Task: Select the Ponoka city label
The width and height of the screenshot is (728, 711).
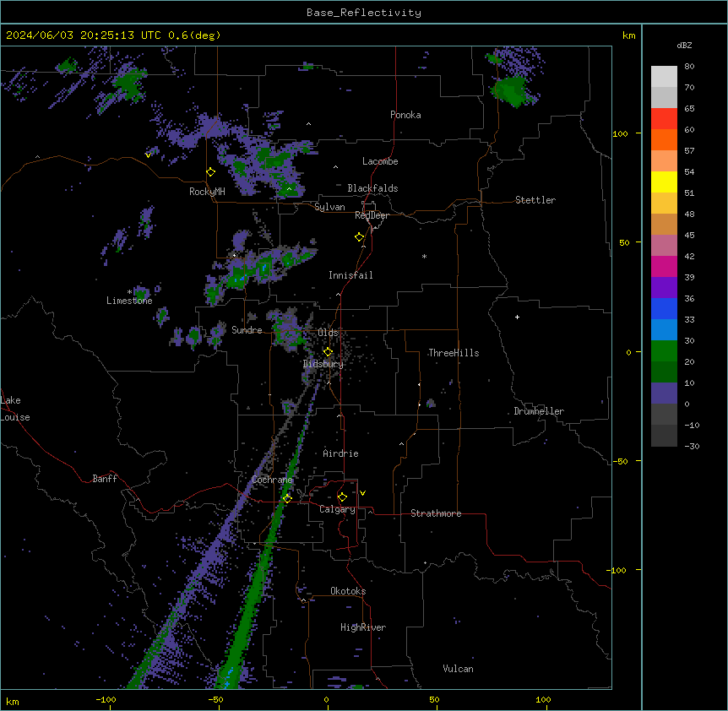Action: pos(405,115)
